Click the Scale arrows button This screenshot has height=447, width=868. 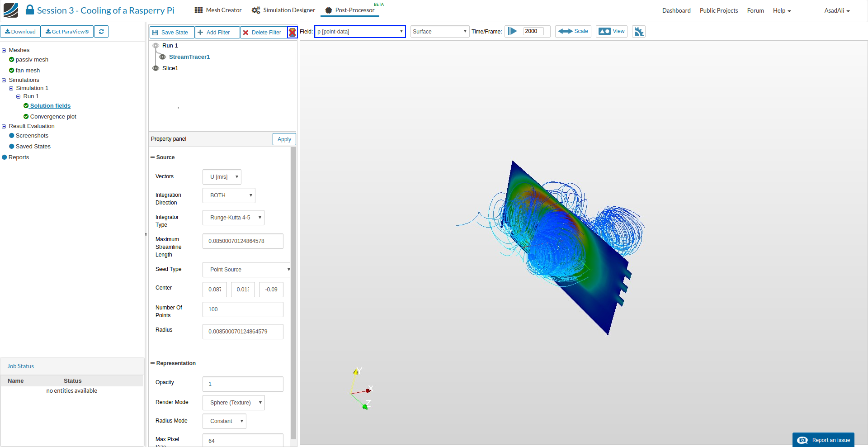point(573,31)
